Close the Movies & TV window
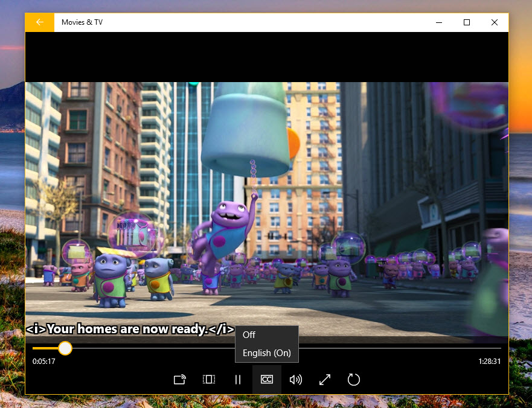Screen dimensions: 532x408 [495, 22]
